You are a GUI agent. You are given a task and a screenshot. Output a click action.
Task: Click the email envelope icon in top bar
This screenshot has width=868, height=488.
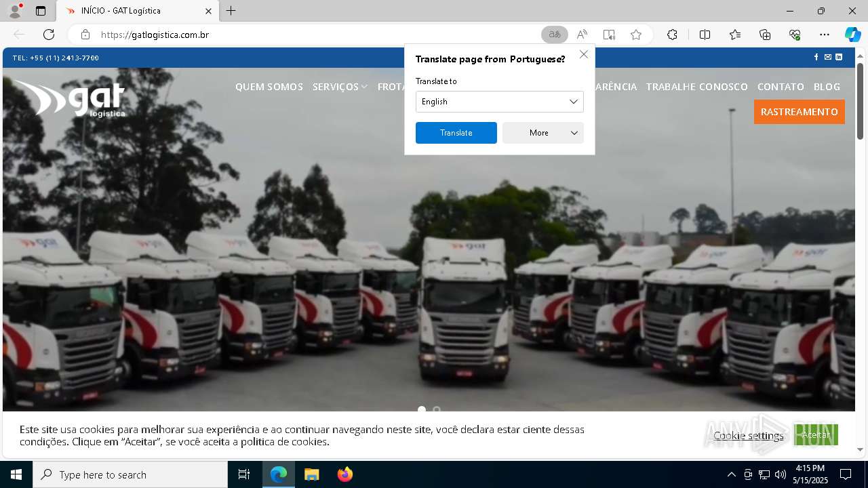(x=827, y=58)
